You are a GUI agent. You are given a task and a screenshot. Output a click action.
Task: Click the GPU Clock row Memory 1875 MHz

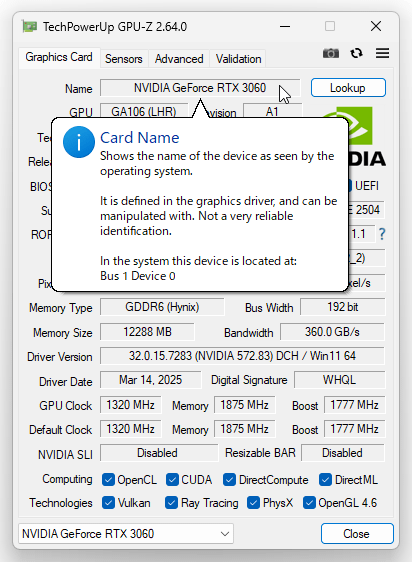click(x=245, y=405)
